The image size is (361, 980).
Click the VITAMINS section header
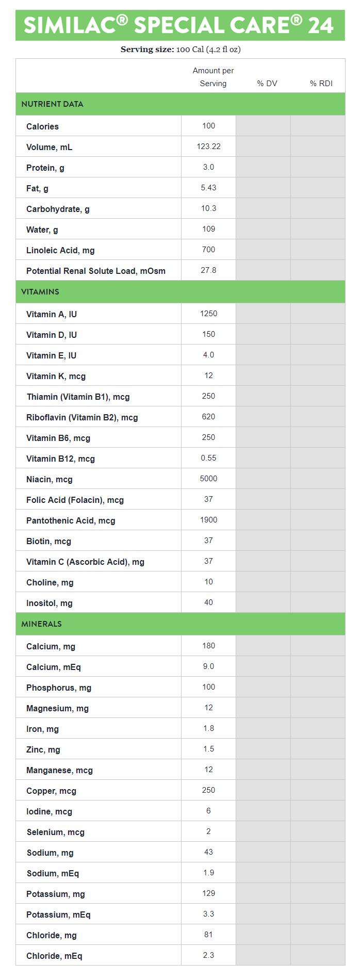coord(40,291)
